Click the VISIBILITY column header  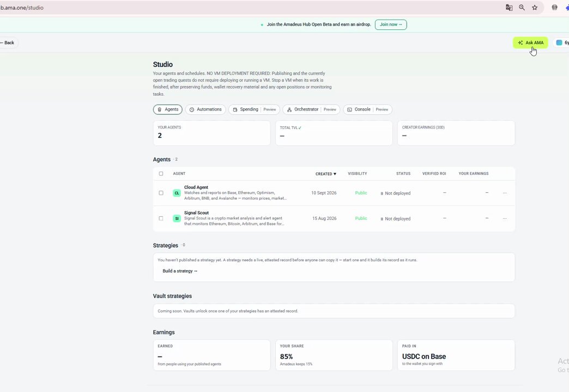[x=358, y=174]
